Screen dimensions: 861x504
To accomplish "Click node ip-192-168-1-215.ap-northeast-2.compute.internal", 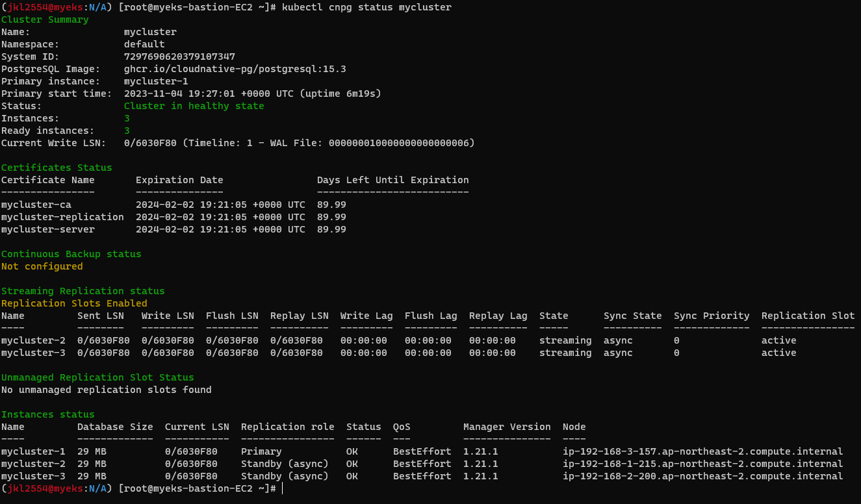I will 703,464.
